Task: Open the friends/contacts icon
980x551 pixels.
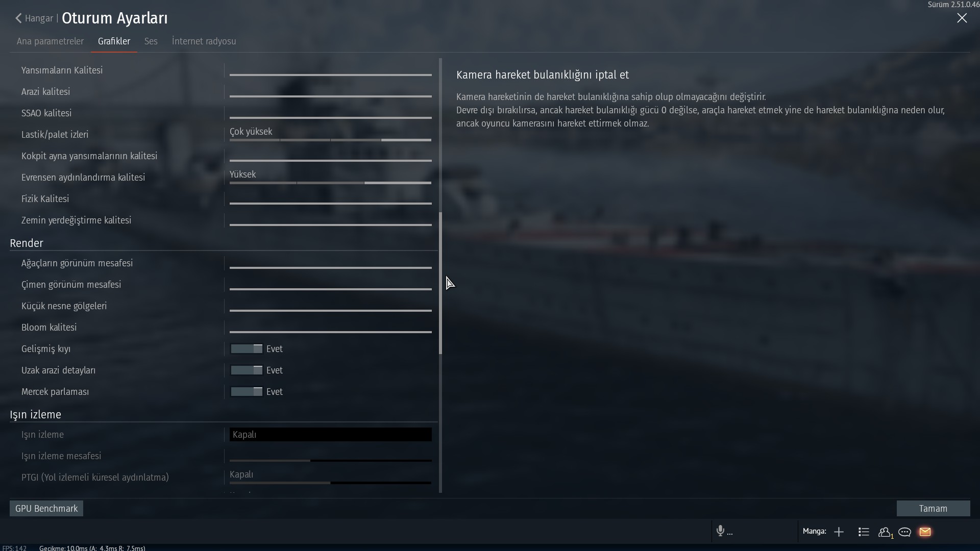Action: tap(885, 532)
